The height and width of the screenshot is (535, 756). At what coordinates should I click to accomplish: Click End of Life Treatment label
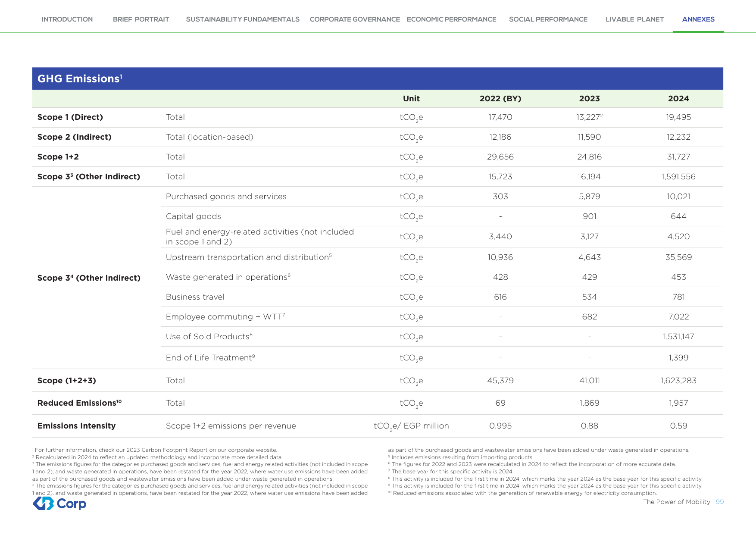click(x=210, y=358)
